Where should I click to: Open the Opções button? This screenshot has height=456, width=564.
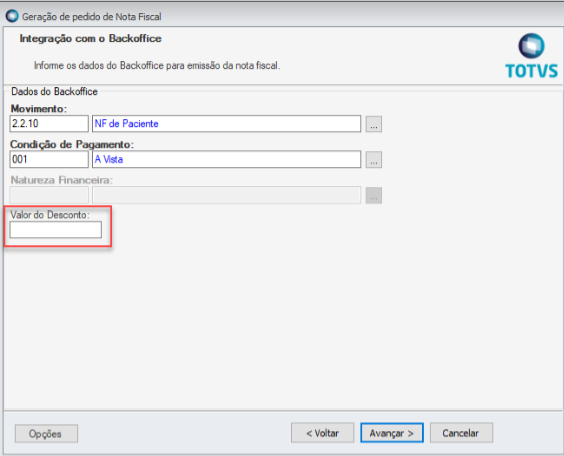point(46,433)
